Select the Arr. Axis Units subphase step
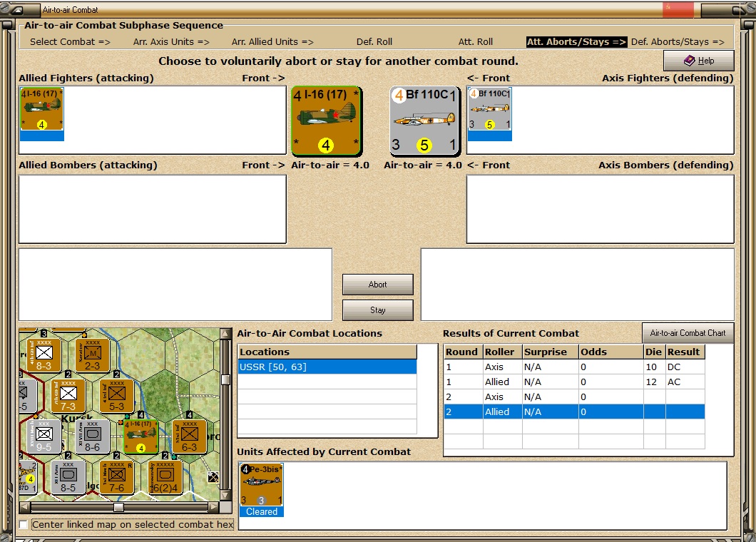The image size is (756, 542). tap(171, 42)
